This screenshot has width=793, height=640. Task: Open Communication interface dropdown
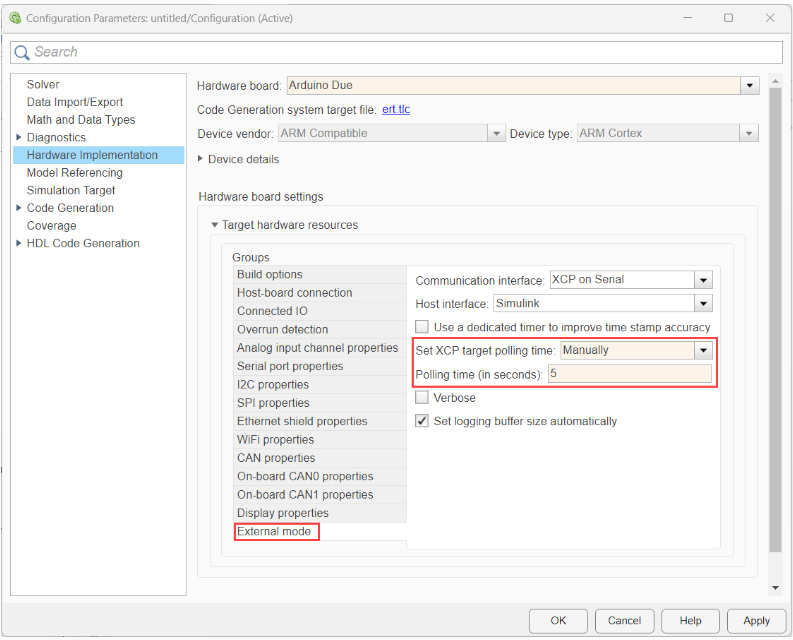pyautogui.click(x=703, y=280)
